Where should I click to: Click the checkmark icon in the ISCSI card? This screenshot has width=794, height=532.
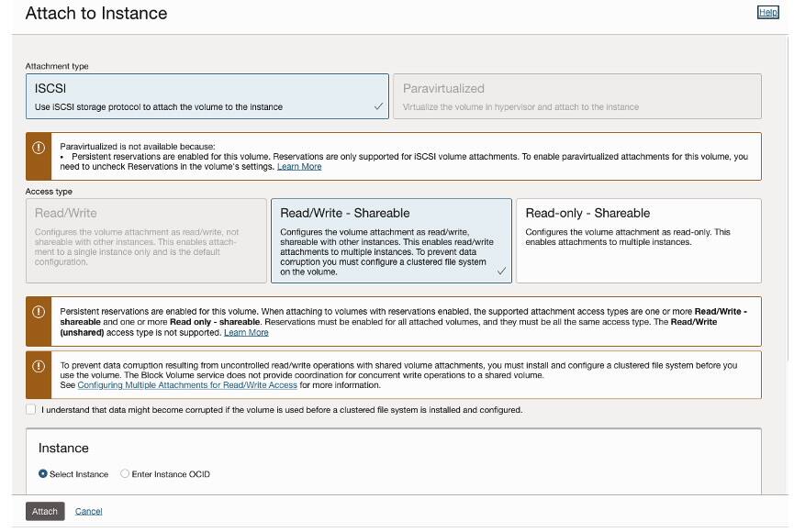[x=378, y=106]
